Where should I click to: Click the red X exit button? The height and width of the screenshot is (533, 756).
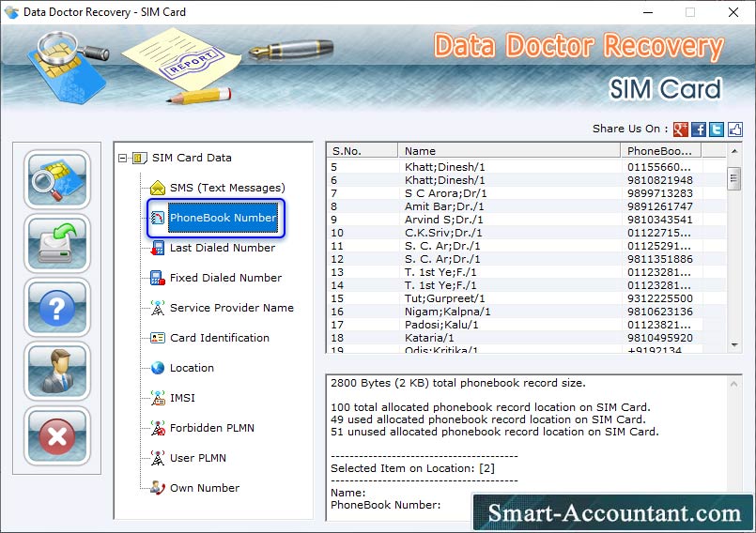point(57,436)
